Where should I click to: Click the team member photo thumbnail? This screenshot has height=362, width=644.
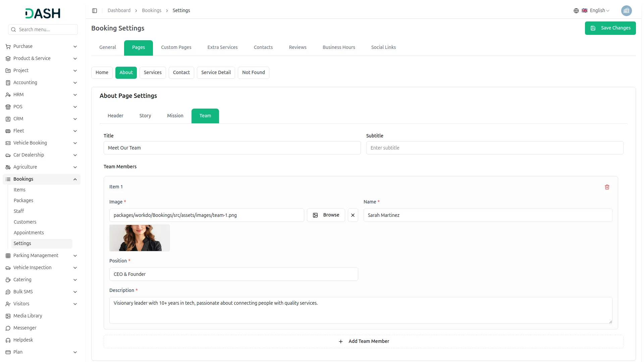(x=139, y=238)
